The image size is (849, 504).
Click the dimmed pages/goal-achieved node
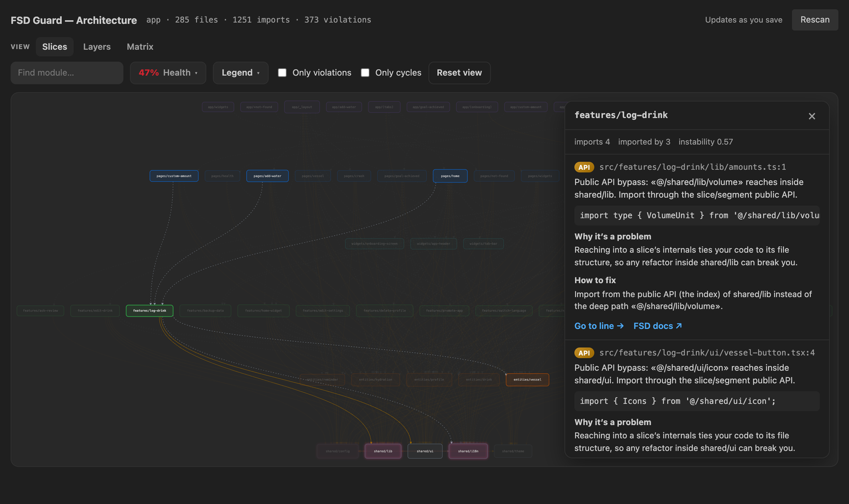(402, 176)
